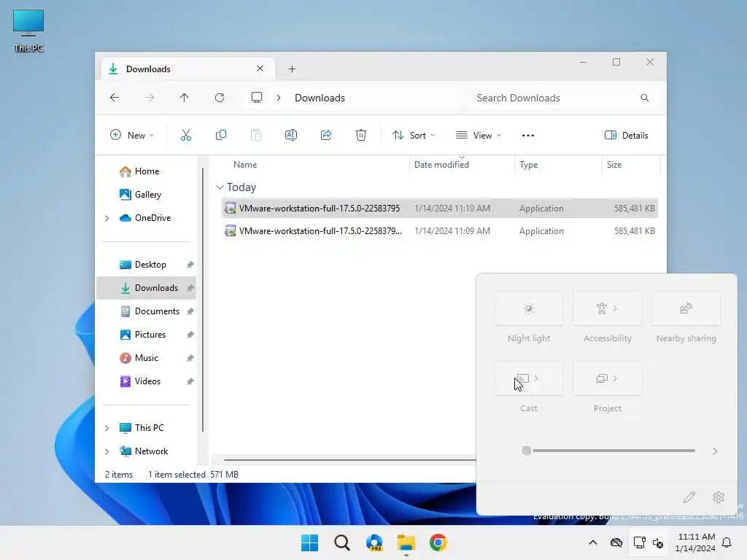The image size is (747, 560).
Task: Go forward with the right arrow
Action: 149,98
